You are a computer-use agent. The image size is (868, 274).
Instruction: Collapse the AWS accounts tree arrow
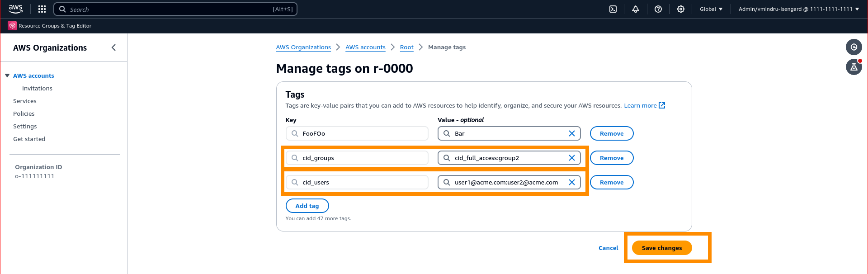pos(7,76)
